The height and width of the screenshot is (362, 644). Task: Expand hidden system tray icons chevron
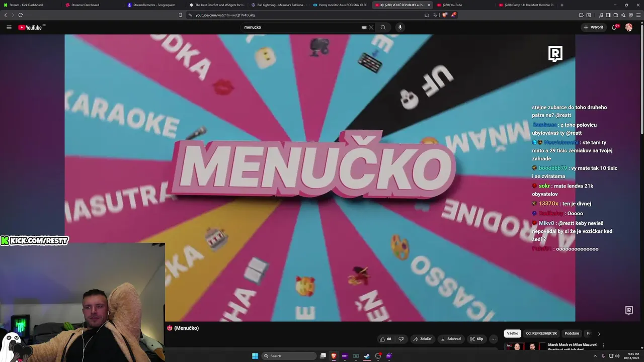point(595,356)
